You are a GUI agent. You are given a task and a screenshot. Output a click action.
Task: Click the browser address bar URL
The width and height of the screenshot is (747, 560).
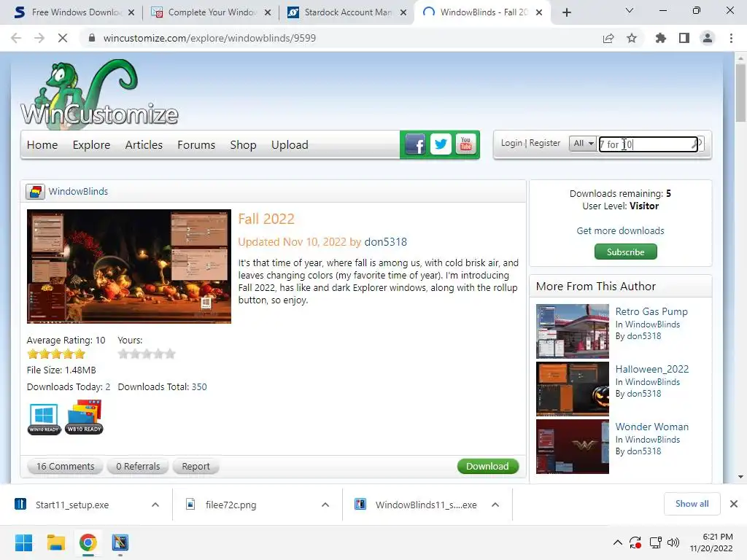pos(209,38)
